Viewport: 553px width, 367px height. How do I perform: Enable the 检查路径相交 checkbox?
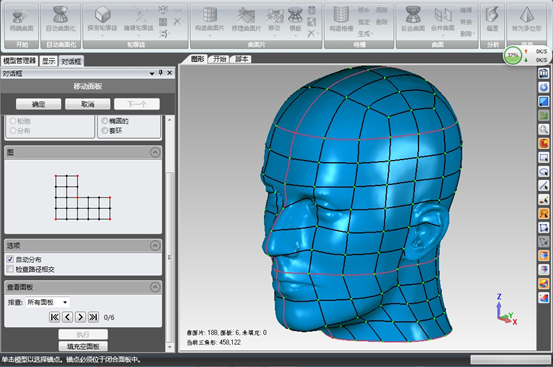10,269
